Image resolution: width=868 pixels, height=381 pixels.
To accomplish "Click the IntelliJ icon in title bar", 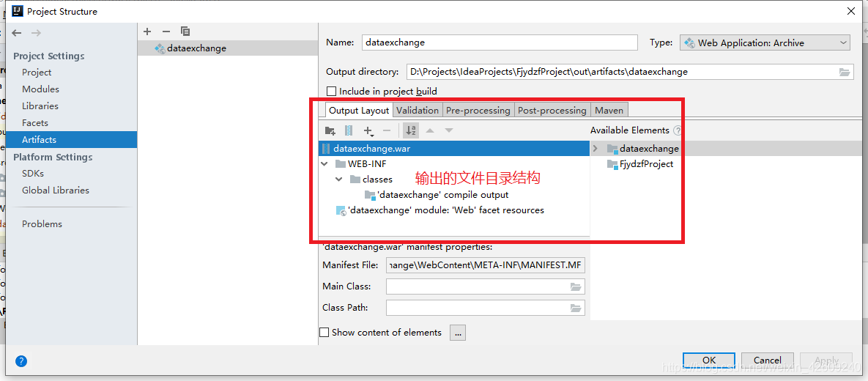I will pyautogui.click(x=17, y=11).
